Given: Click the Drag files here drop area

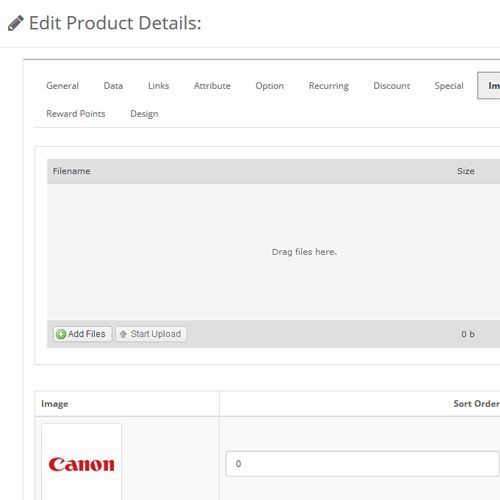Looking at the screenshot, I should [x=273, y=252].
